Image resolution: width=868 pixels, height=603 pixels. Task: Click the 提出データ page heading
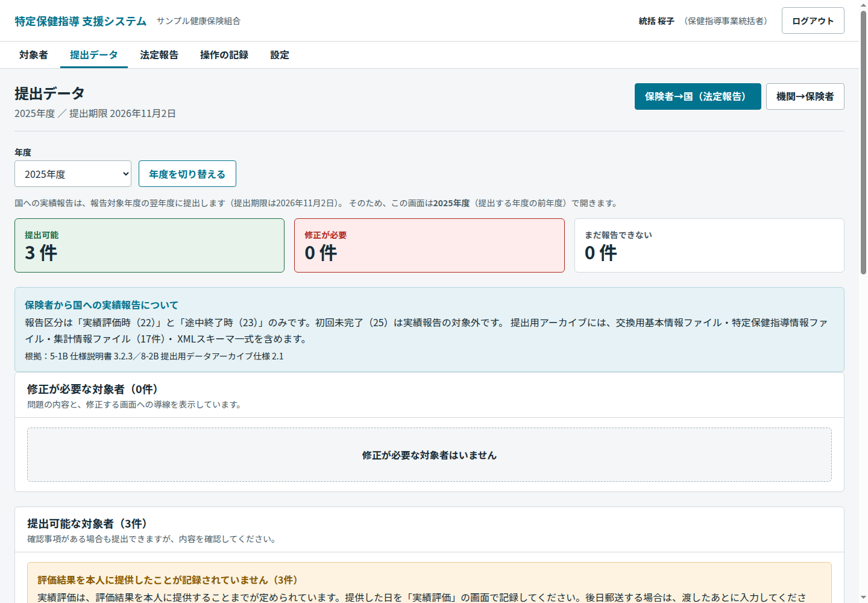click(49, 93)
